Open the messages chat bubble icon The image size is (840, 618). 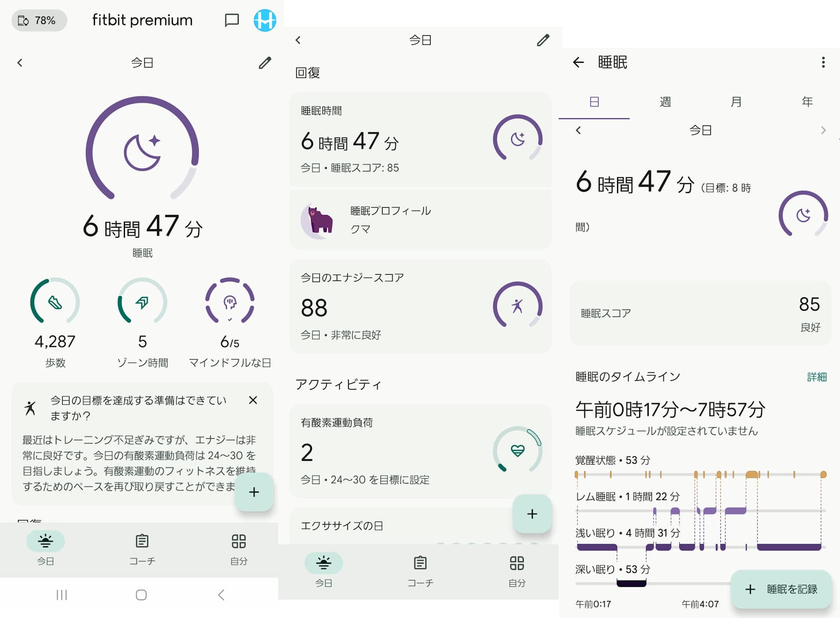tap(232, 21)
